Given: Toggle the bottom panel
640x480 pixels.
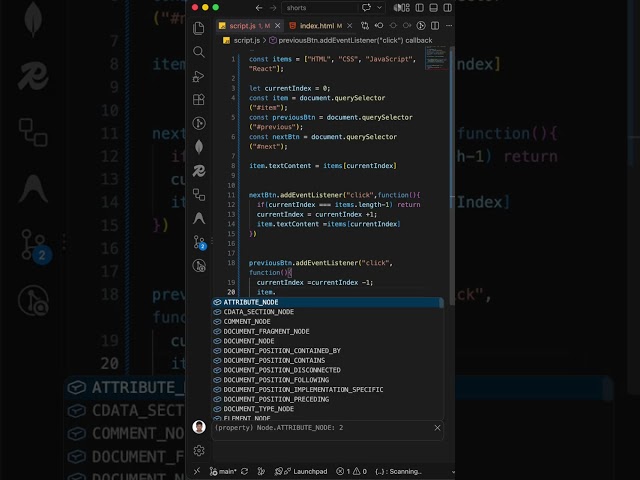Looking at the screenshot, I should [433, 8].
